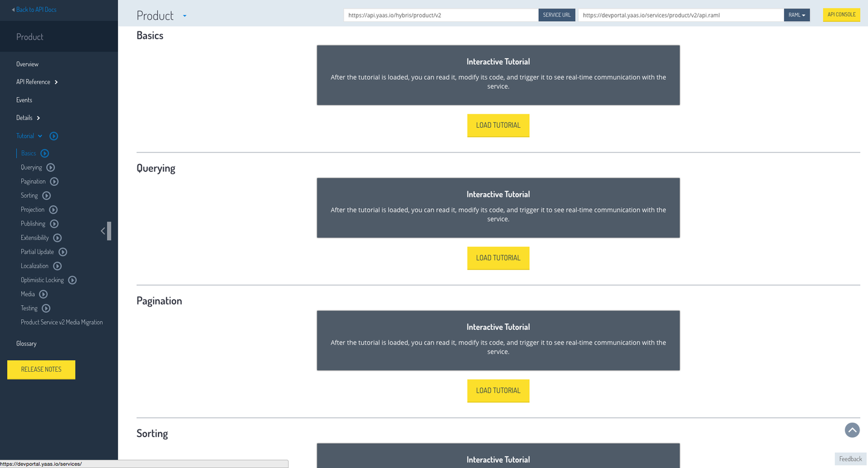Click the play icon next to Tutorial

coord(54,136)
